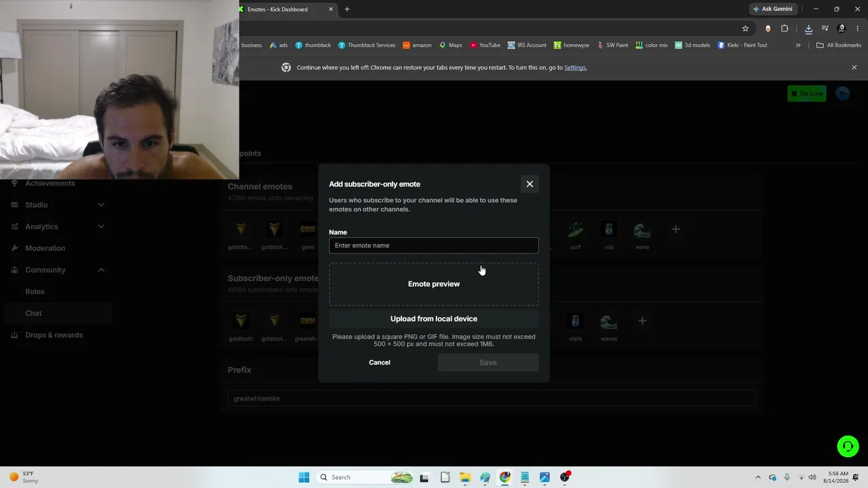The image size is (868, 488).
Task: Select the golddto... channel emote
Action: pyautogui.click(x=240, y=235)
